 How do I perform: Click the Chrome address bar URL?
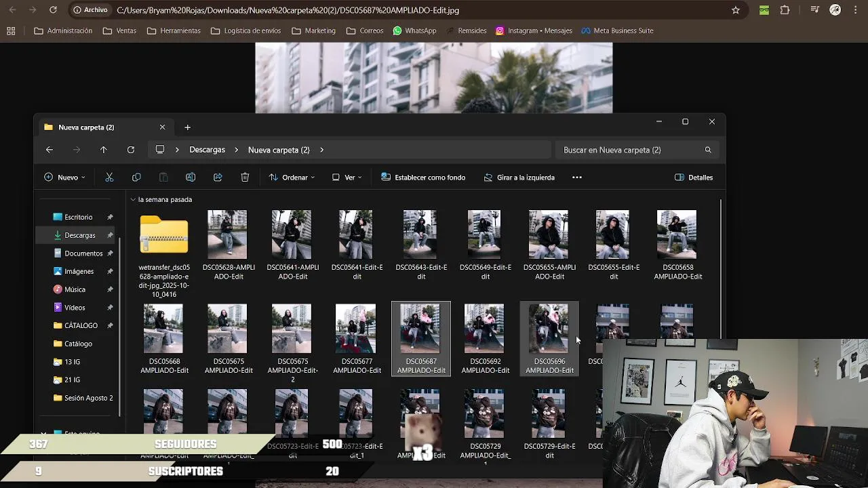[288, 10]
